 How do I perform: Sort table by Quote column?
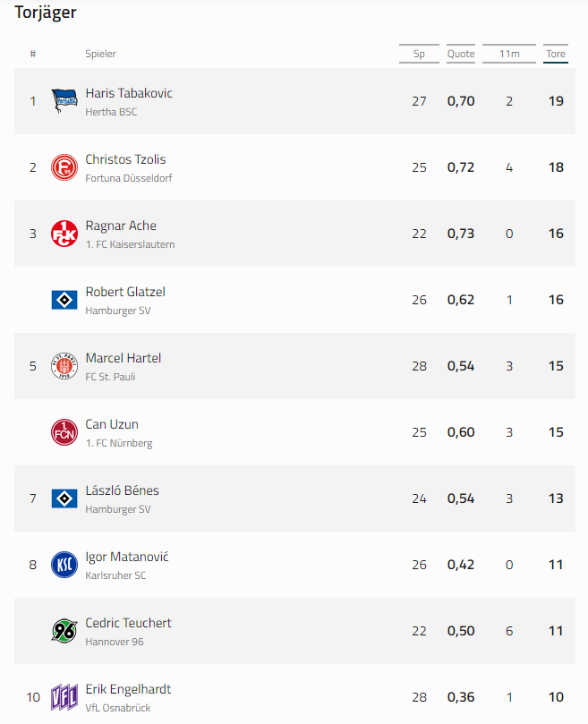click(x=461, y=54)
